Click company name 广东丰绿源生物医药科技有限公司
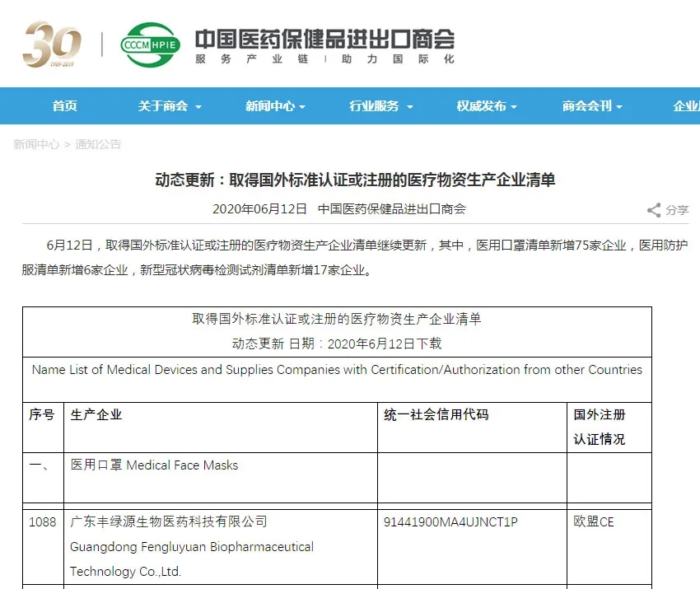The image size is (700, 589). pyautogui.click(x=169, y=521)
